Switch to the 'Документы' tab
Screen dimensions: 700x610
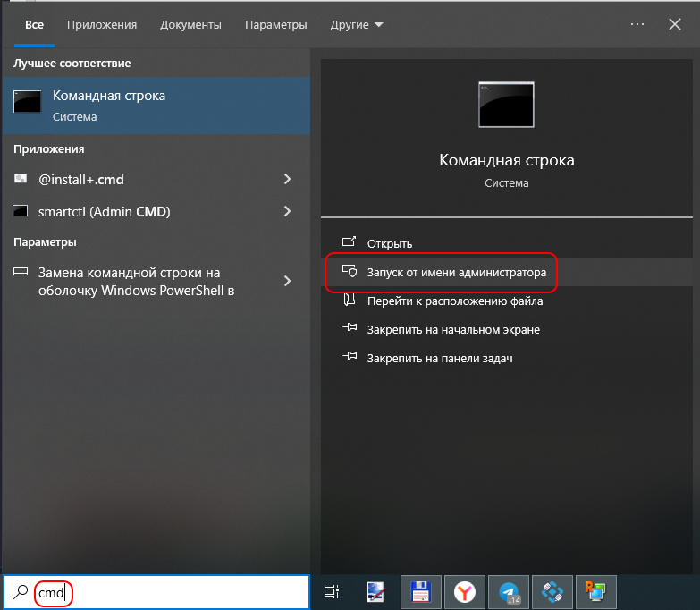coord(190,24)
